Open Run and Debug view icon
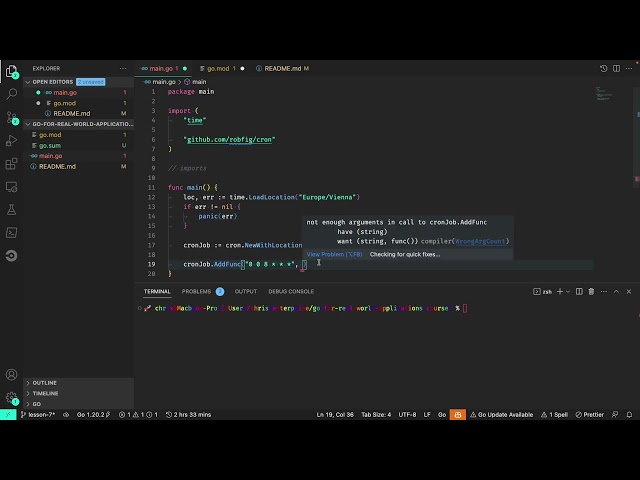This screenshot has height=480, width=640. coord(11,141)
